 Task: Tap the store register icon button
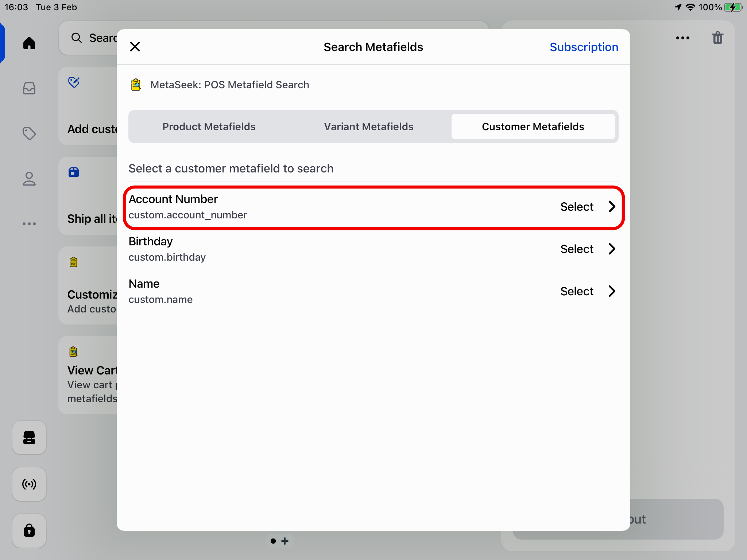[29, 437]
